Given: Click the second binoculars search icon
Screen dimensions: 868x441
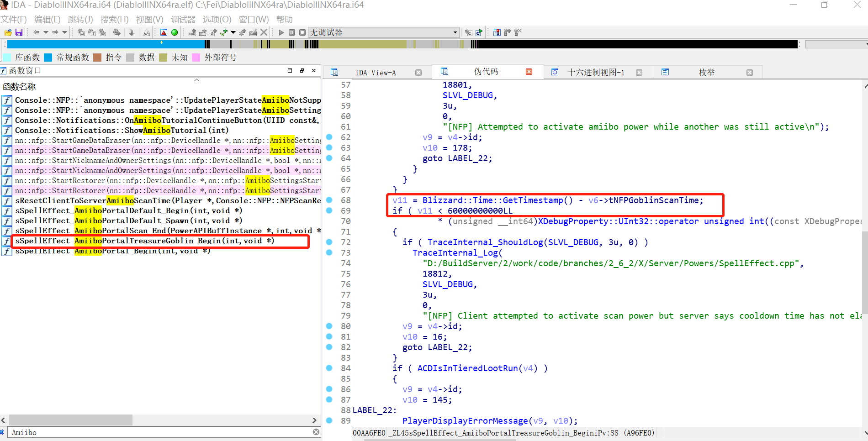Looking at the screenshot, I should 92,32.
